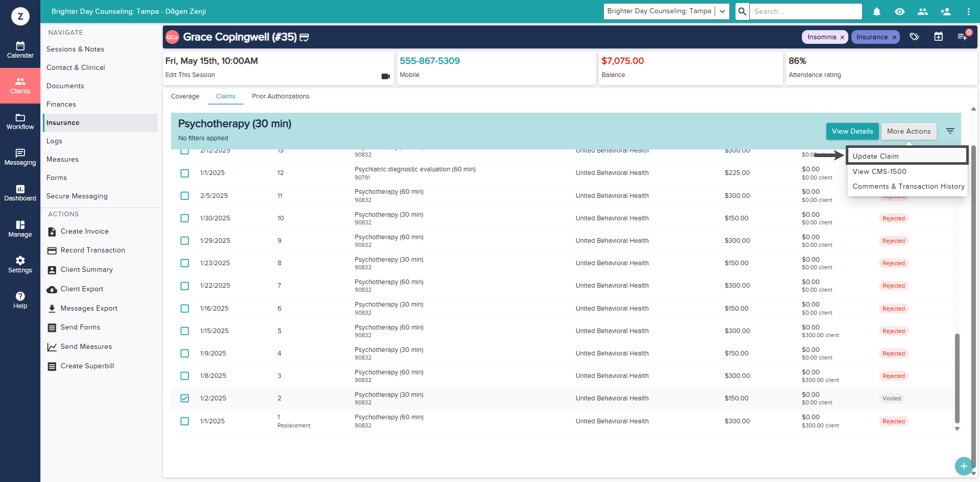Viewport: 980px width, 482px height.
Task: Click the Z logo at top left
Action: click(x=20, y=16)
